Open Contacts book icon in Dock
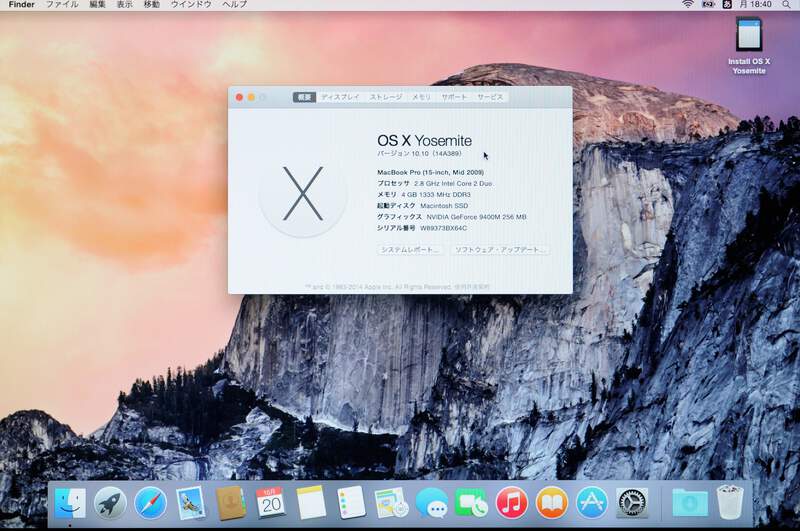Viewport: 800px width, 531px height. tap(231, 503)
